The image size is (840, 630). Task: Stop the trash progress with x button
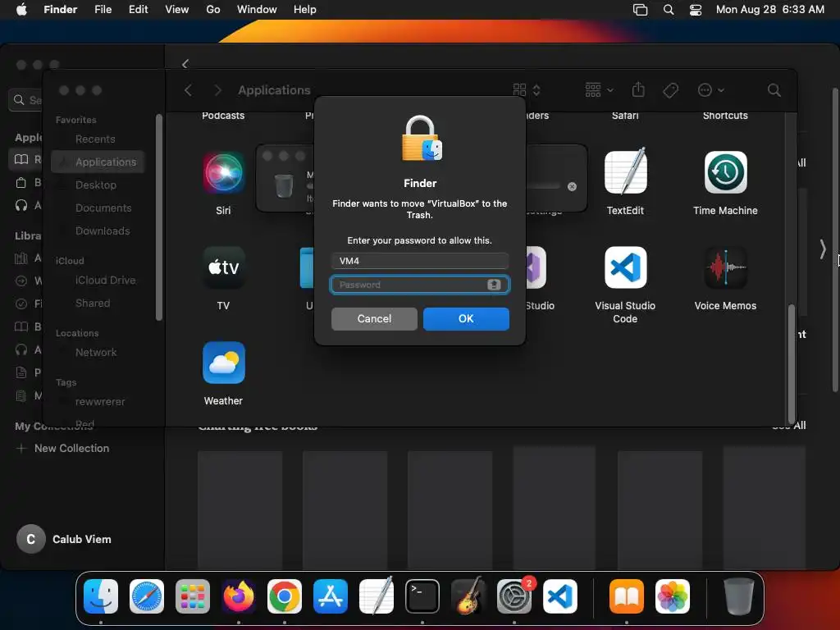(572, 186)
